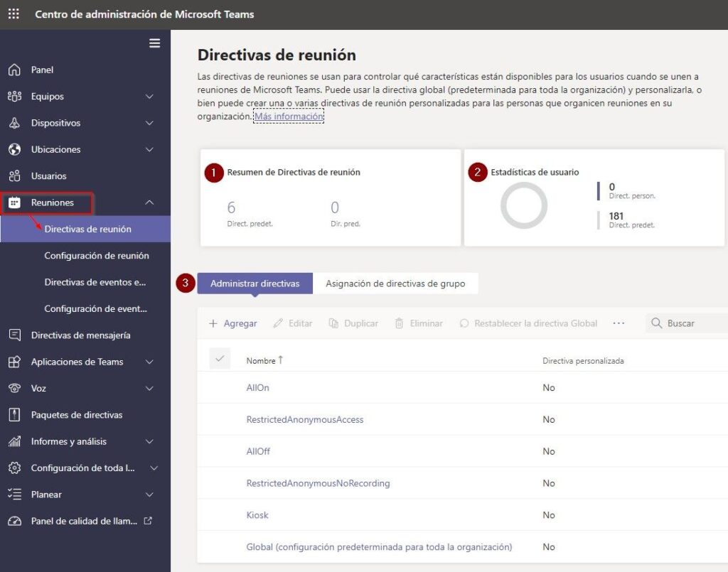The height and width of the screenshot is (572, 728).
Task: Click the Panel home icon
Action: (14, 70)
